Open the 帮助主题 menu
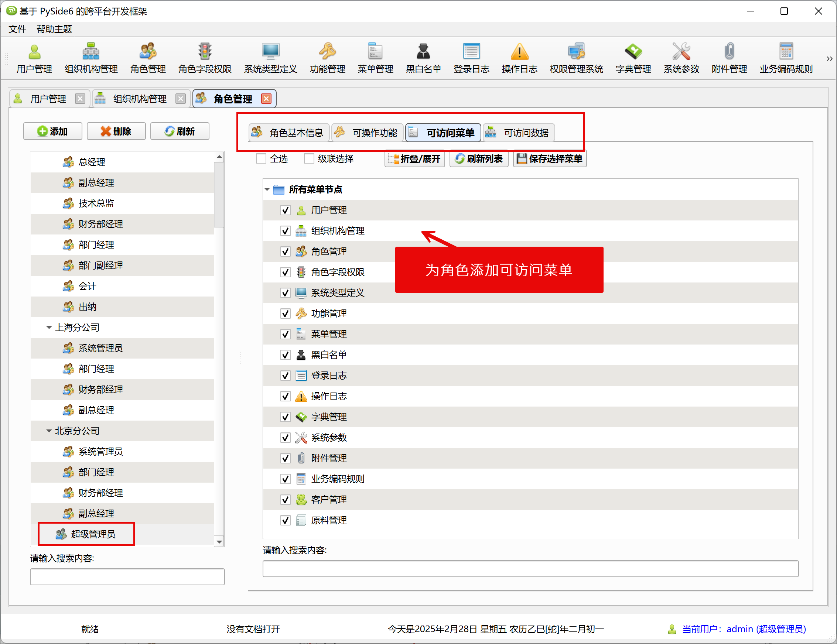The width and height of the screenshot is (837, 644). [x=54, y=29]
